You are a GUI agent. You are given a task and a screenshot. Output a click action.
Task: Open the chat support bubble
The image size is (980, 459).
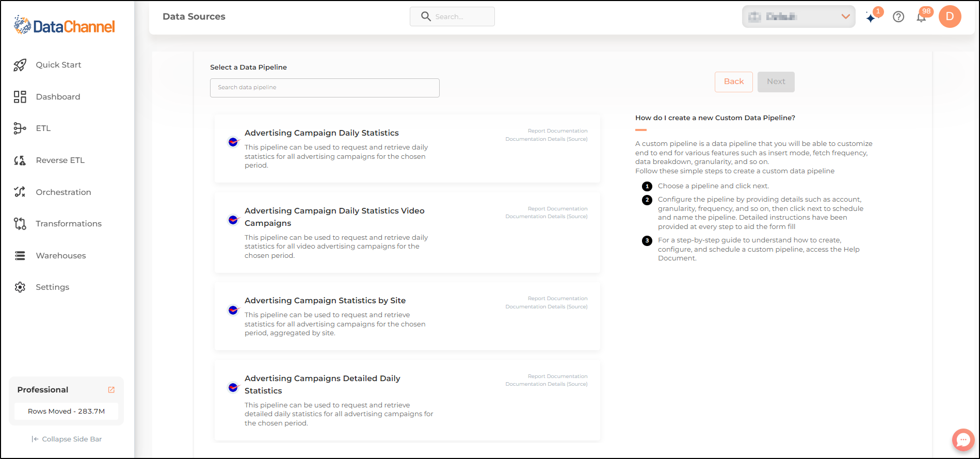tap(963, 440)
